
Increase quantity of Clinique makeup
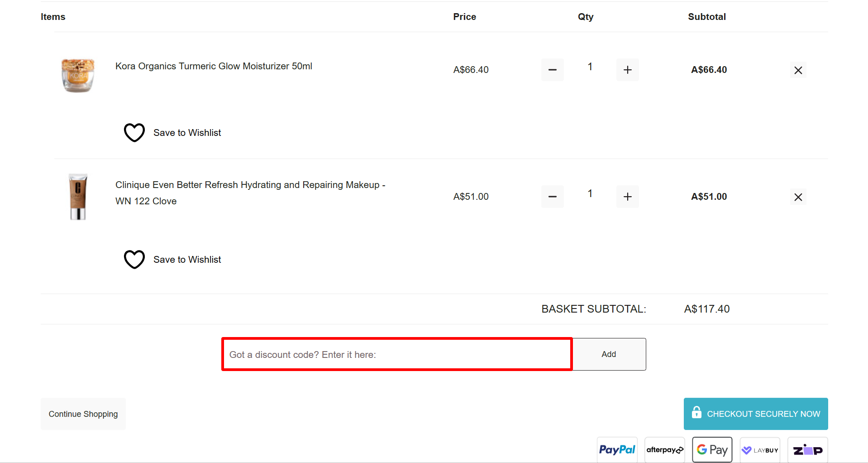coord(627,196)
